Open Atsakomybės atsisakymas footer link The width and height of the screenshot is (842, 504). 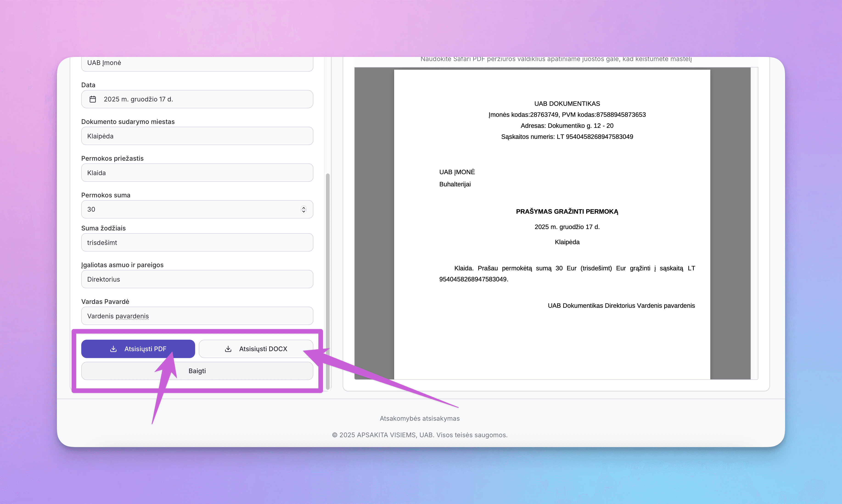[419, 418]
